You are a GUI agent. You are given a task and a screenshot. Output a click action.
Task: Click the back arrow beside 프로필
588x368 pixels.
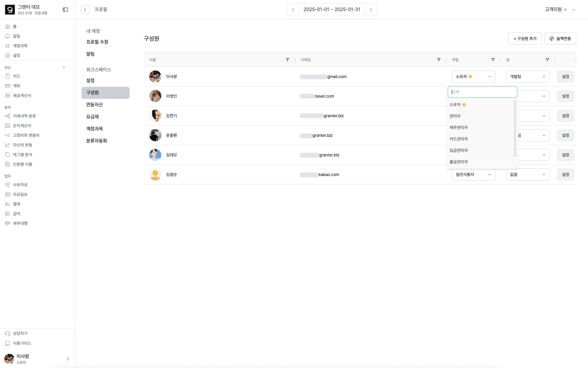[85, 10]
